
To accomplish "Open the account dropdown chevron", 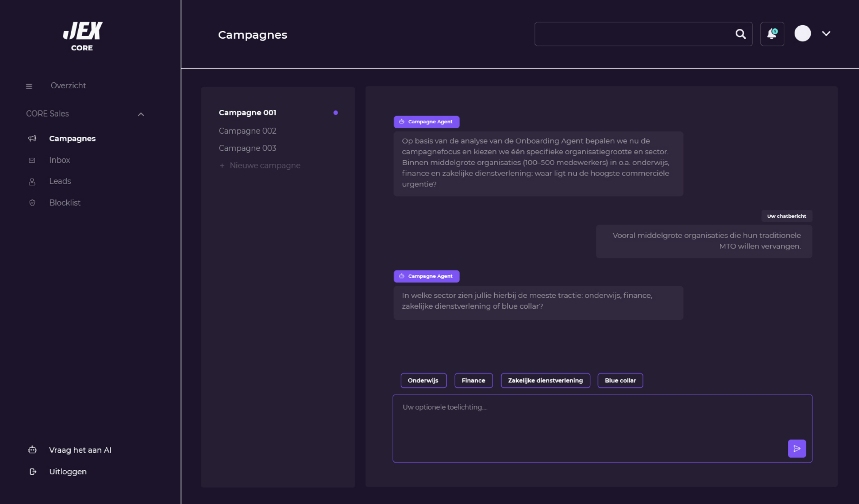I will pos(826,33).
